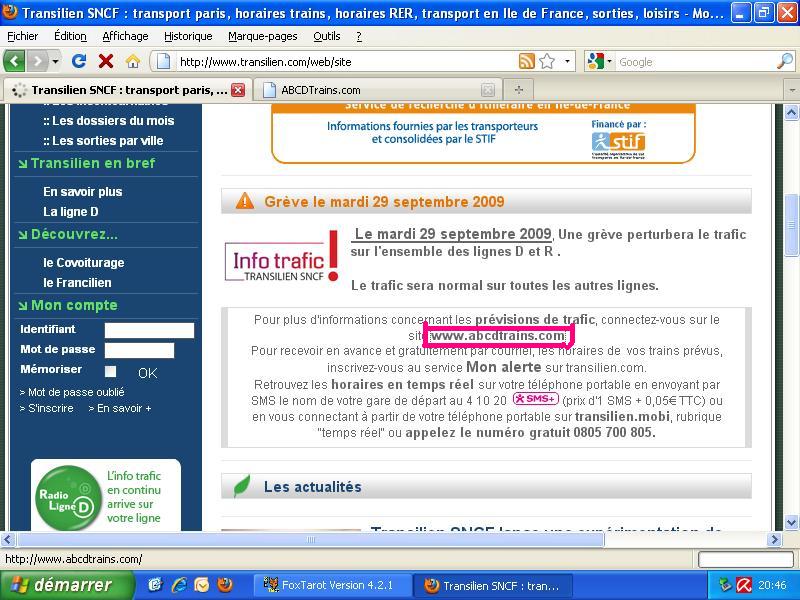Tick the Mémoriser checkbox
800x600 pixels.
click(x=111, y=372)
